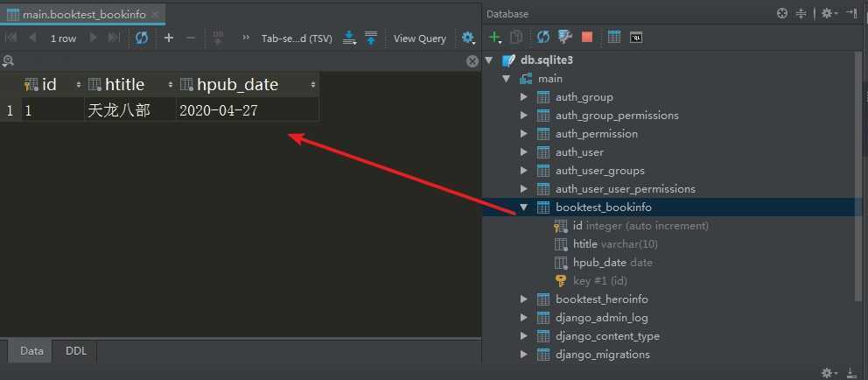Expand auth_permission table
Viewport: 868px width, 380px height.
pos(523,133)
